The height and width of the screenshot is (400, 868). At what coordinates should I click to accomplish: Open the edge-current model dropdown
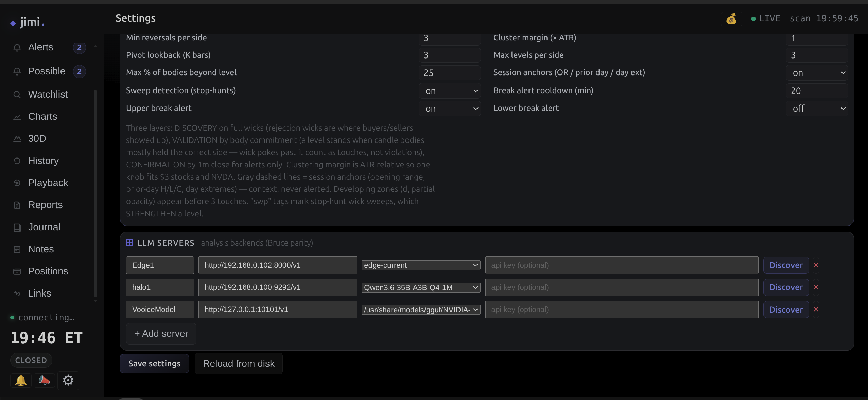(421, 265)
